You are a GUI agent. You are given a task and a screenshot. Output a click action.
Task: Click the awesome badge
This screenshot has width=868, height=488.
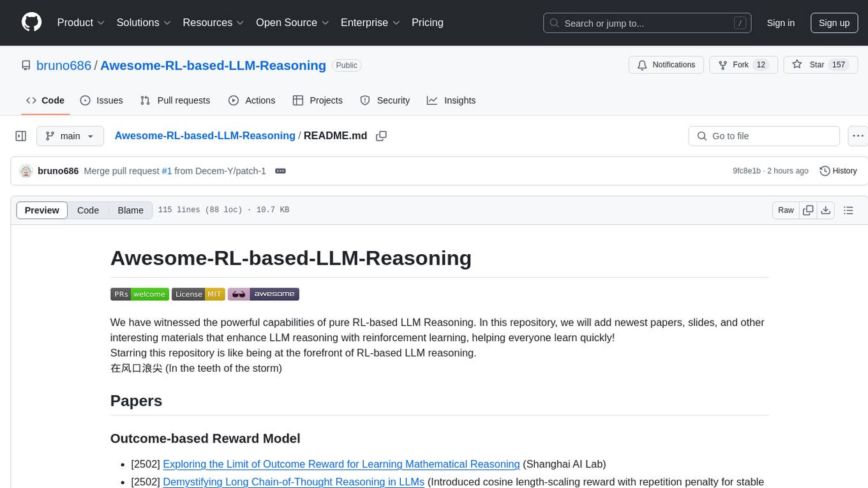pos(264,294)
